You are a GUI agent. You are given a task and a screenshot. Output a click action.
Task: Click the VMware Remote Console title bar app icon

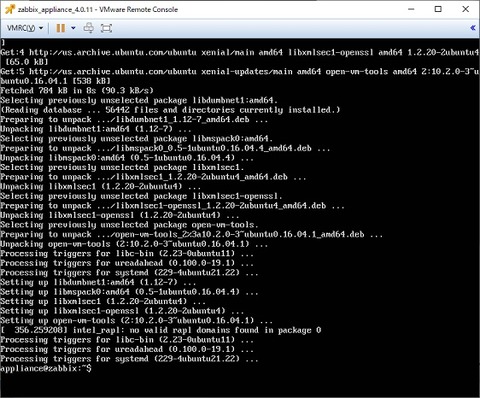(10, 9)
